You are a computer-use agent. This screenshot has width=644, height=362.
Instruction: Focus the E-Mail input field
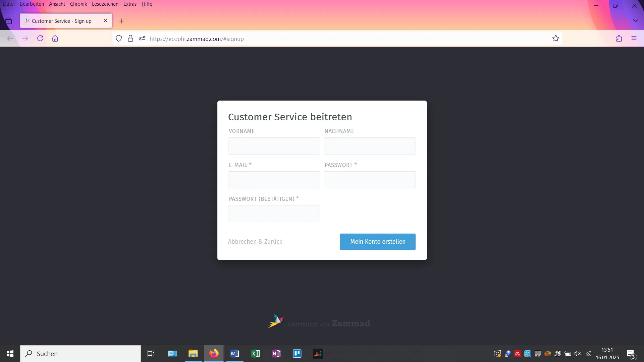274,180
